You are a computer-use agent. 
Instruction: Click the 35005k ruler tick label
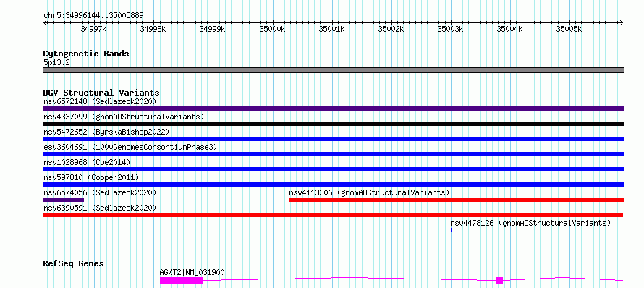tap(569, 29)
